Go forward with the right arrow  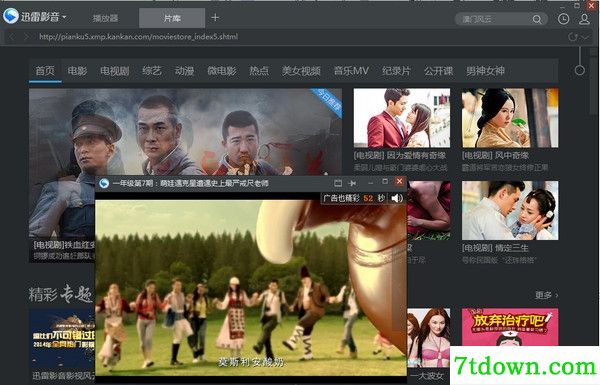[x=26, y=37]
